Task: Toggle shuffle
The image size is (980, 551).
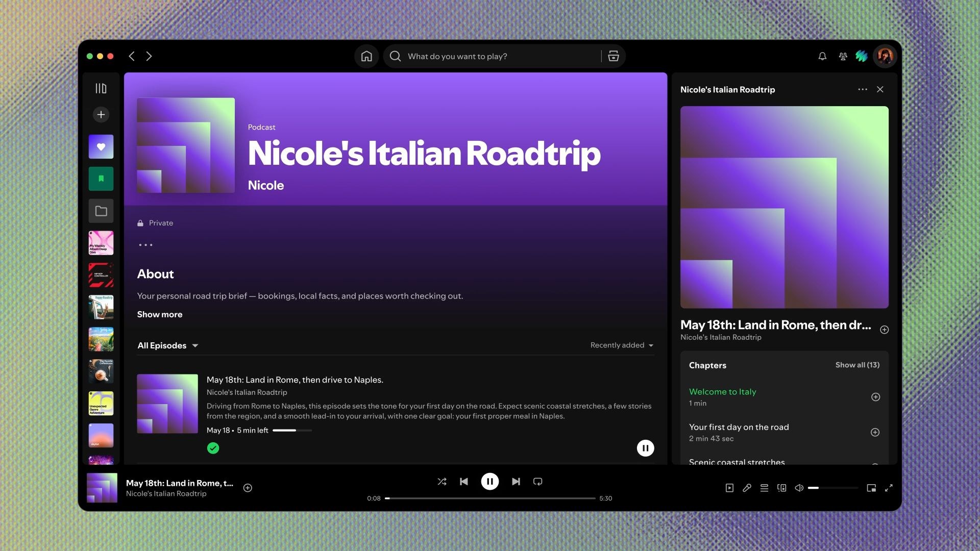Action: (442, 482)
